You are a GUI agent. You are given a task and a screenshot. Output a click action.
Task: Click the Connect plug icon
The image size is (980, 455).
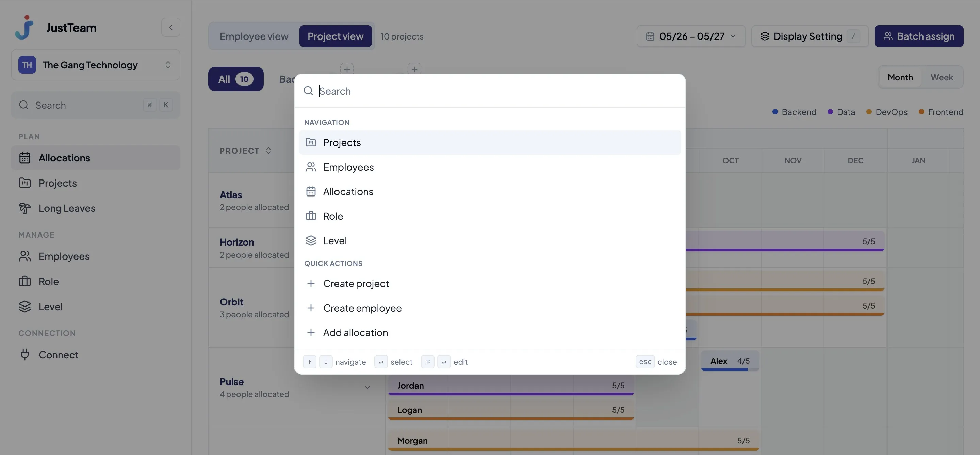click(25, 355)
